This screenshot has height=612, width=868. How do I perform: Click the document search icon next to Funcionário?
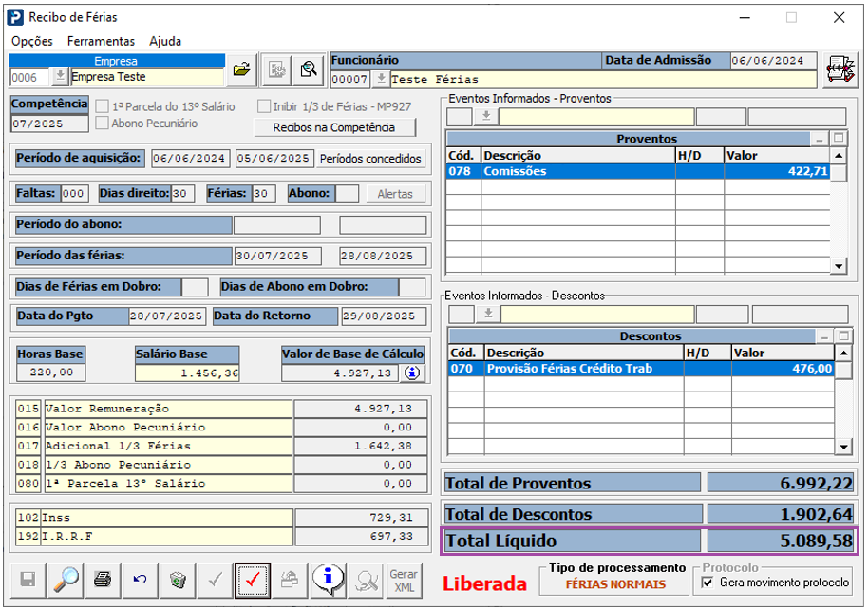click(308, 68)
